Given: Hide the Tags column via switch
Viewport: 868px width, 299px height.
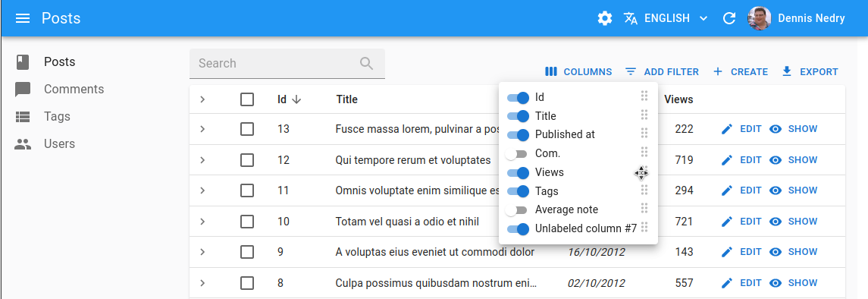Looking at the screenshot, I should (518, 191).
